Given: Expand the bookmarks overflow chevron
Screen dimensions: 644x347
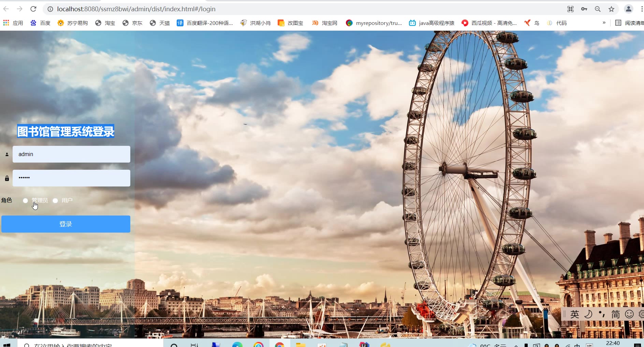Looking at the screenshot, I should pos(604,23).
